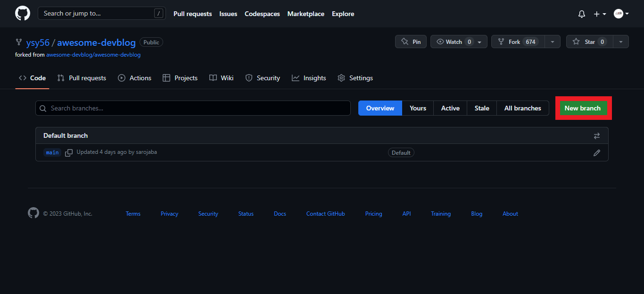Click the footer GitHub logo
This screenshot has height=294, width=644.
pyautogui.click(x=33, y=213)
